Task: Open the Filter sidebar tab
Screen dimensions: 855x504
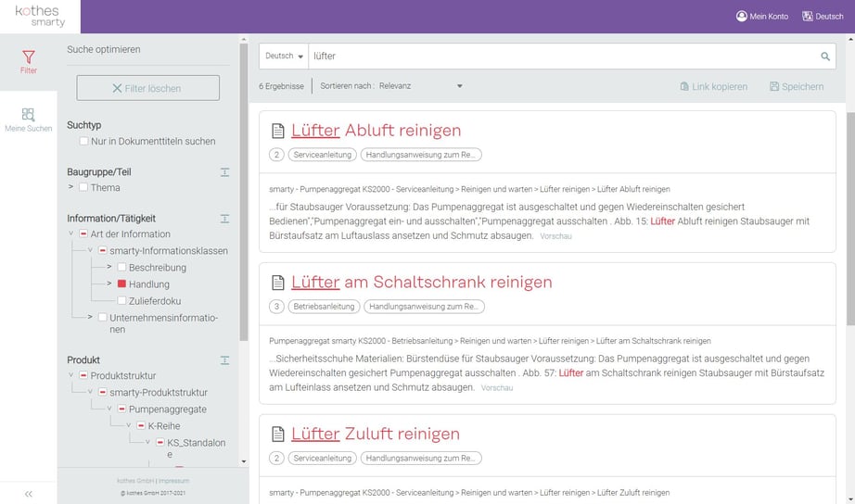Action: point(29,62)
